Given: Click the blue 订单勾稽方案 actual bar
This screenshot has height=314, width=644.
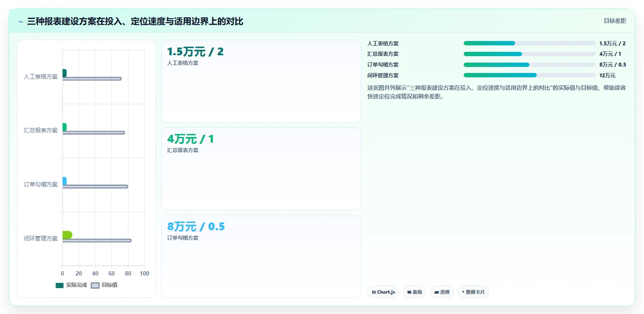Looking at the screenshot, I should [x=64, y=181].
